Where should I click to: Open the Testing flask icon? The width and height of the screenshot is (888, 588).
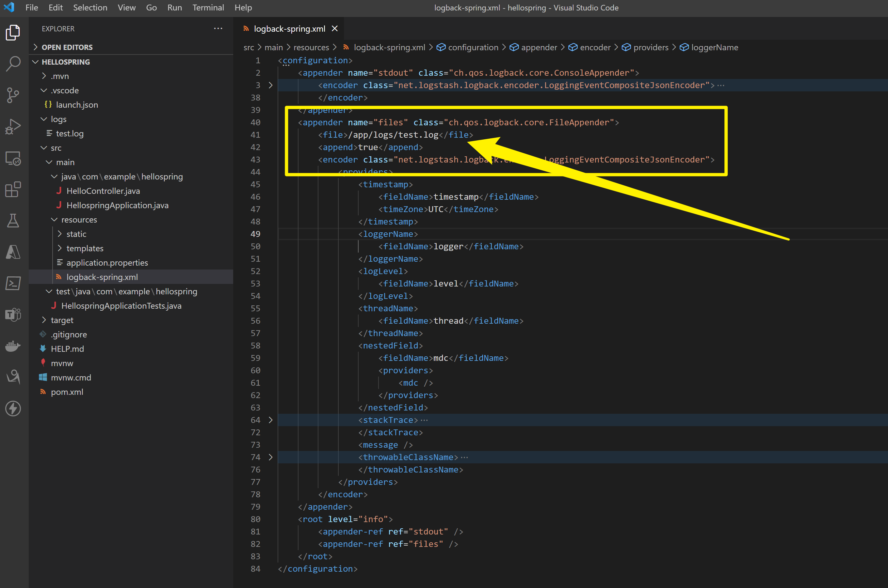(13, 221)
